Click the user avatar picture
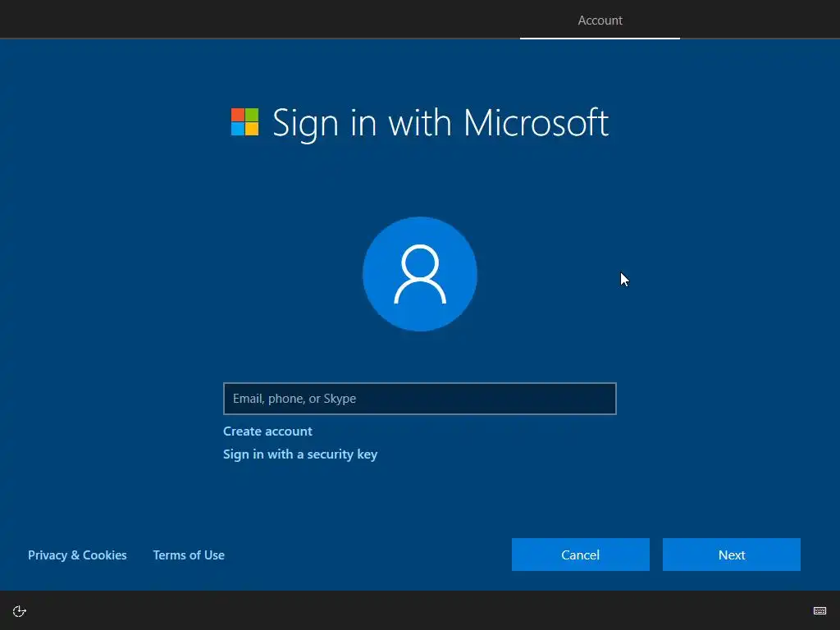This screenshot has height=630, width=840. 420,274
